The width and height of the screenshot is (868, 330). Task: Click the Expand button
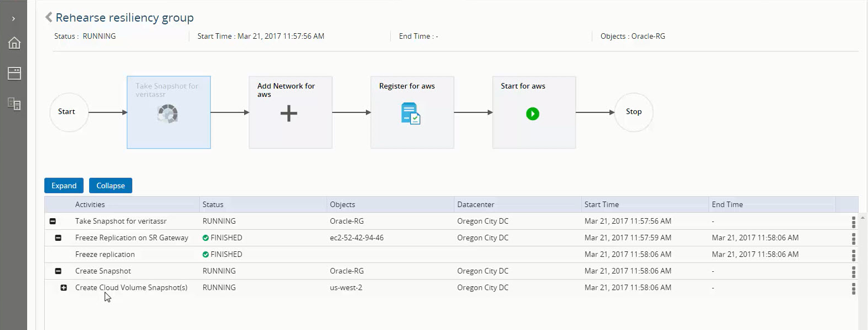[64, 185]
